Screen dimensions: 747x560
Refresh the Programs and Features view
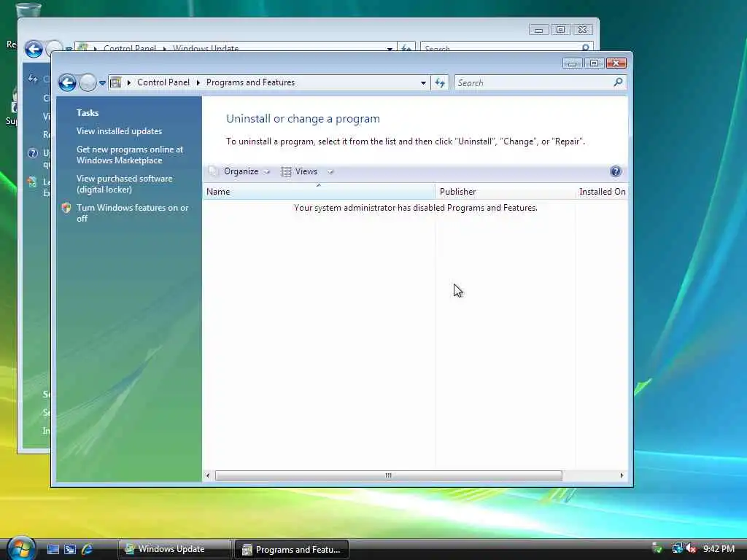(x=440, y=83)
